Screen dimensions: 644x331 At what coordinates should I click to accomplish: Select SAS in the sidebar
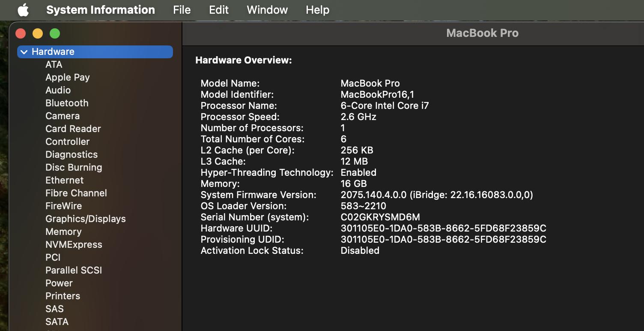(54, 309)
